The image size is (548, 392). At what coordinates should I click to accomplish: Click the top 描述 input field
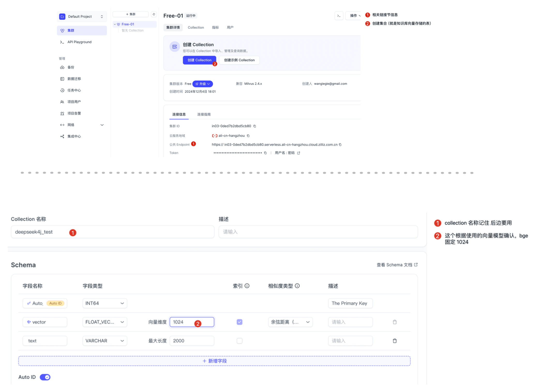pos(318,232)
